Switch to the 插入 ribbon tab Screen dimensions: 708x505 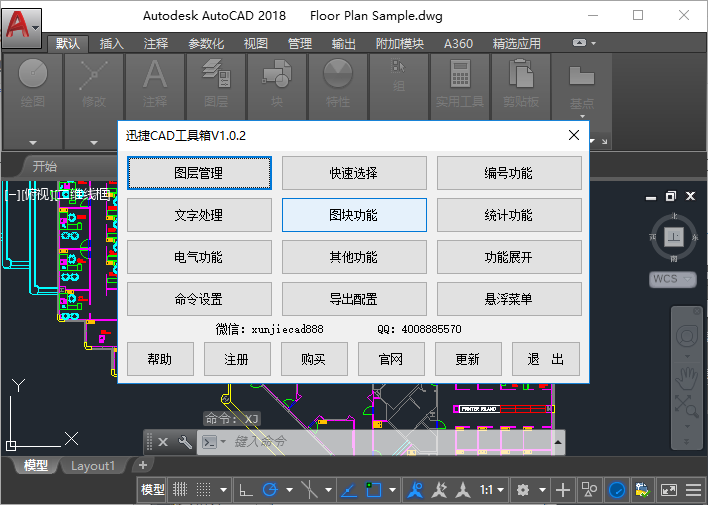tap(112, 44)
